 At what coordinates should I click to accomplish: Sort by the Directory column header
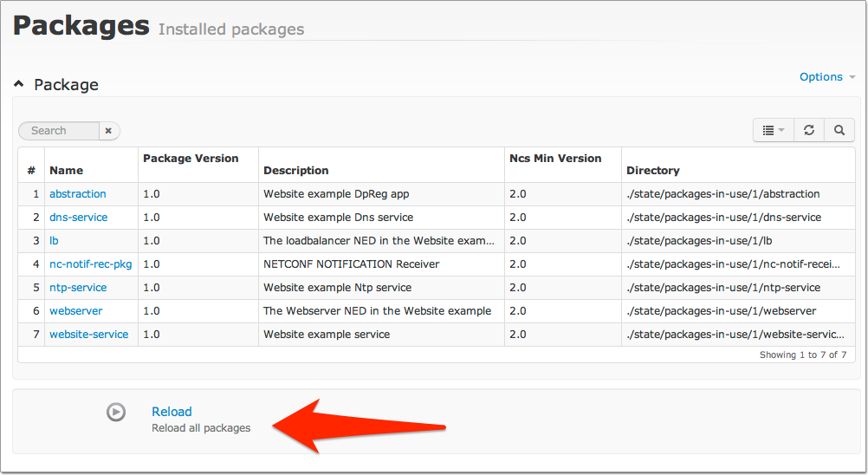[652, 171]
